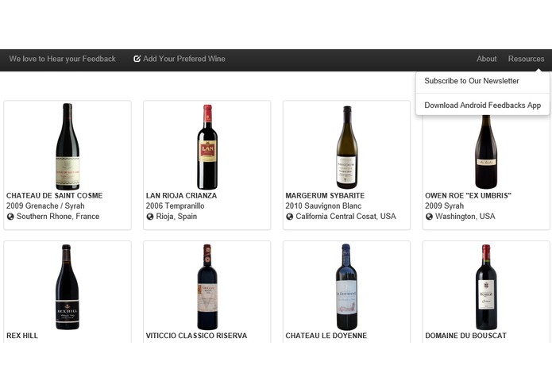Collapse the Resources dropdown menu
552x392 pixels.
click(526, 59)
